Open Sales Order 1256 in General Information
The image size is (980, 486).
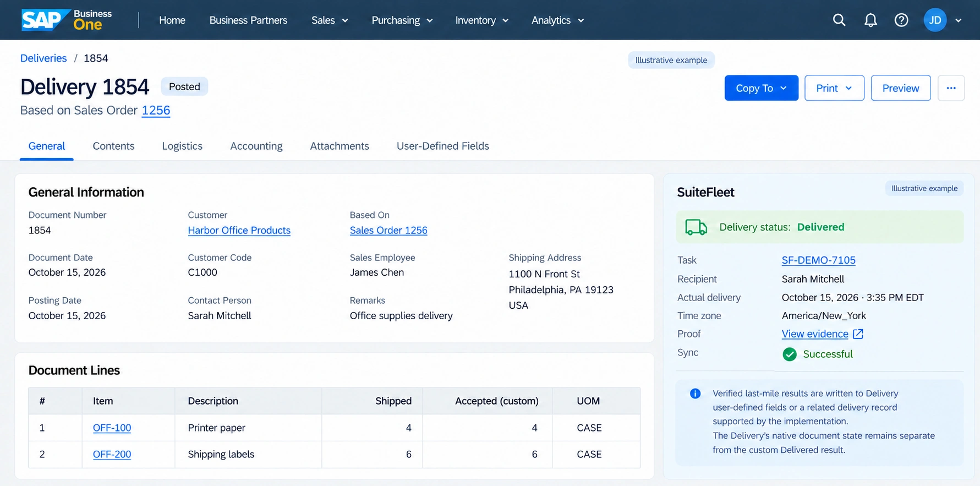388,231
